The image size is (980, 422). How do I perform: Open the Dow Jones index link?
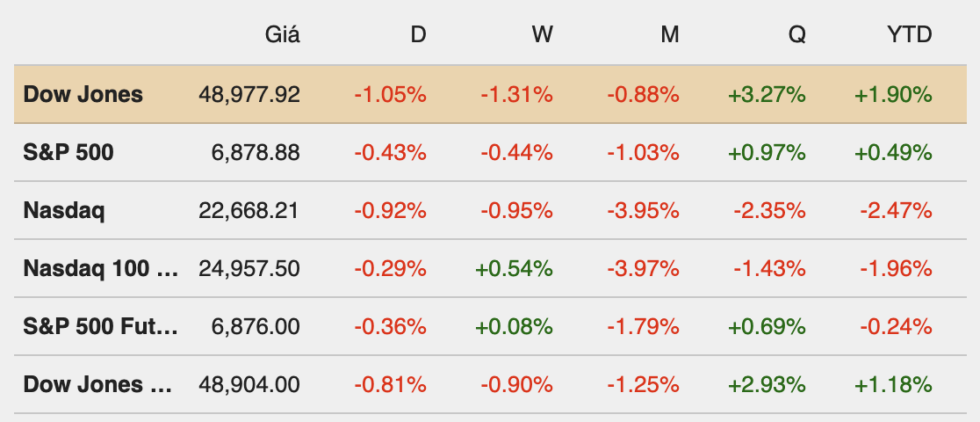point(83,94)
